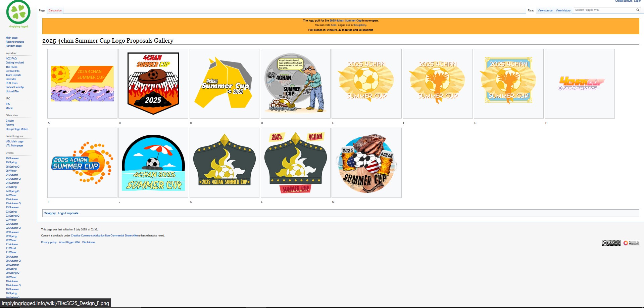Open the 21 World event link
This screenshot has width=644, height=308.
(11, 248)
